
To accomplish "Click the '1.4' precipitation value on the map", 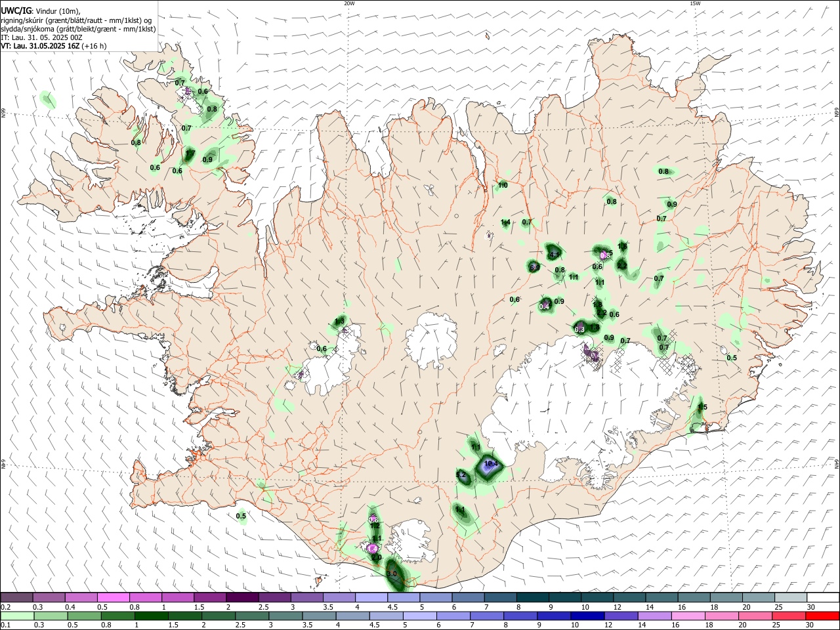I will click(x=505, y=222).
